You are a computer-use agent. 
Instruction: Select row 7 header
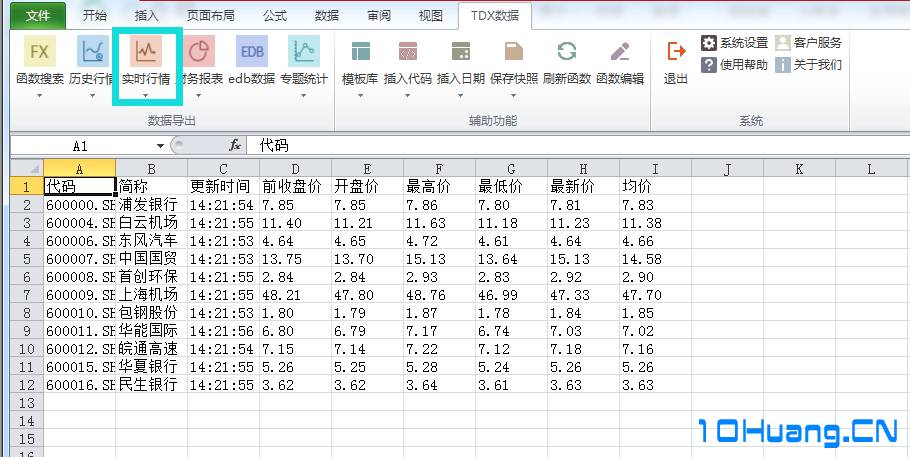(x=27, y=294)
